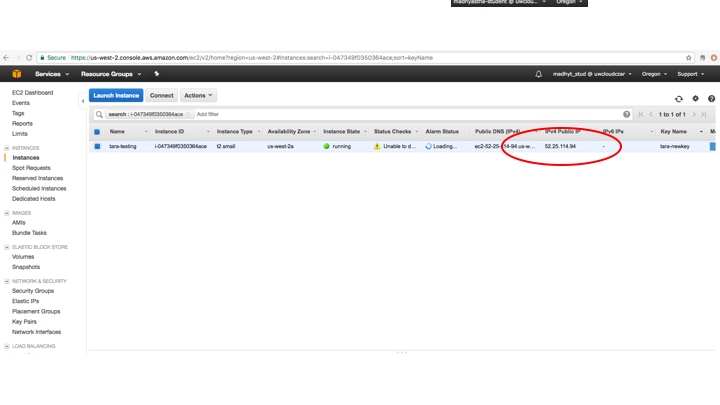Viewport: 720px width, 405px height.
Task: Open the notifications bell
Action: click(538, 74)
